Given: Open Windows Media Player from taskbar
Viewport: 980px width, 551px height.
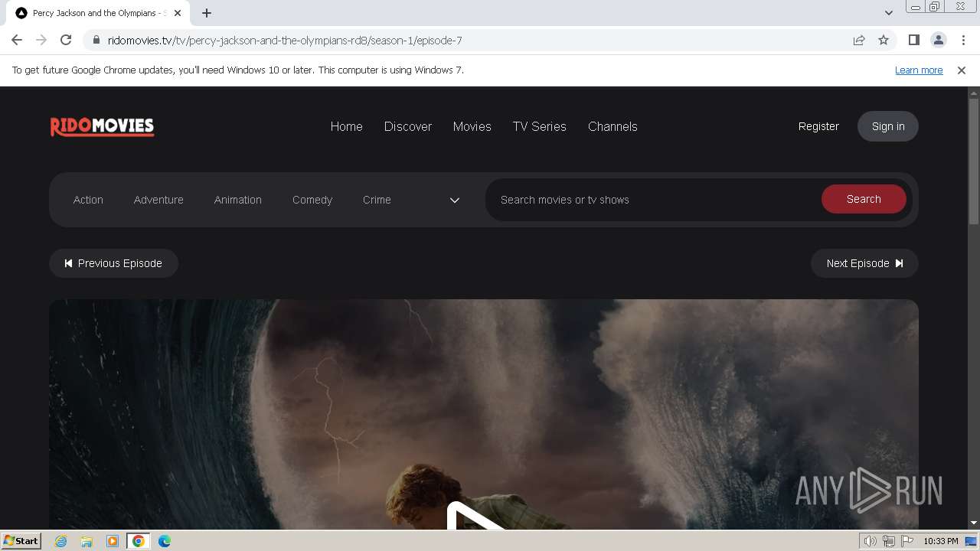Looking at the screenshot, I should click(112, 541).
